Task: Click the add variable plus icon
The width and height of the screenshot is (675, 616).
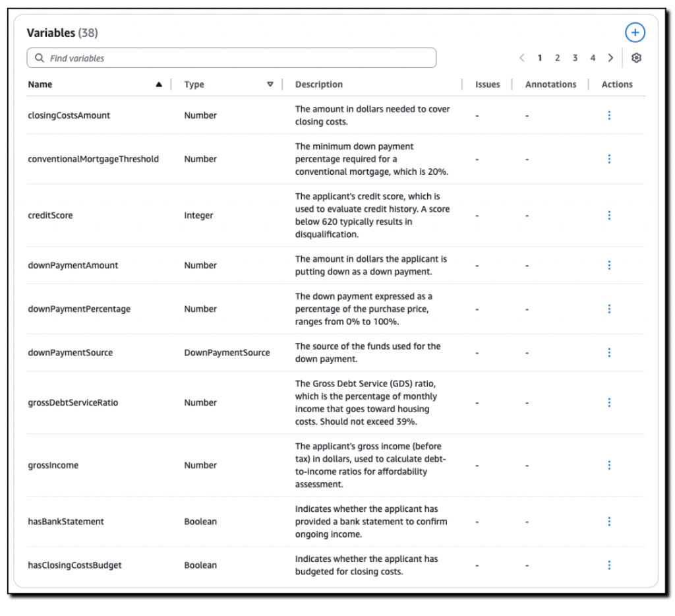Action: click(x=635, y=32)
